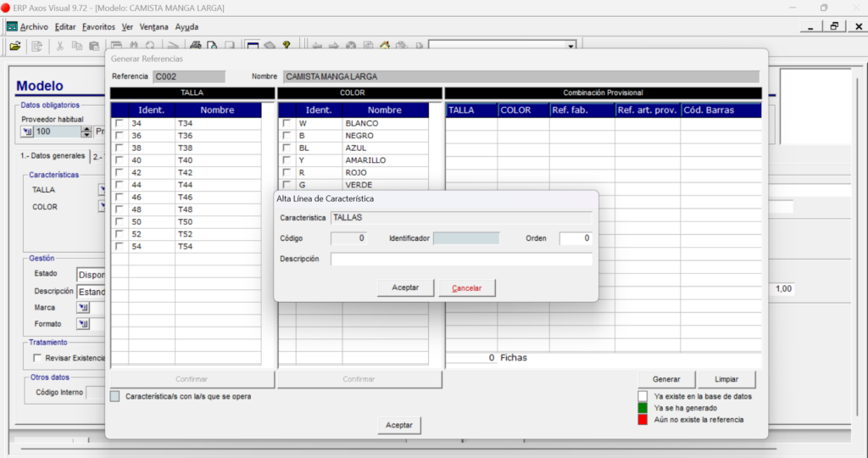
Task: Select the cut scissors toolbar icon
Action: point(60,46)
